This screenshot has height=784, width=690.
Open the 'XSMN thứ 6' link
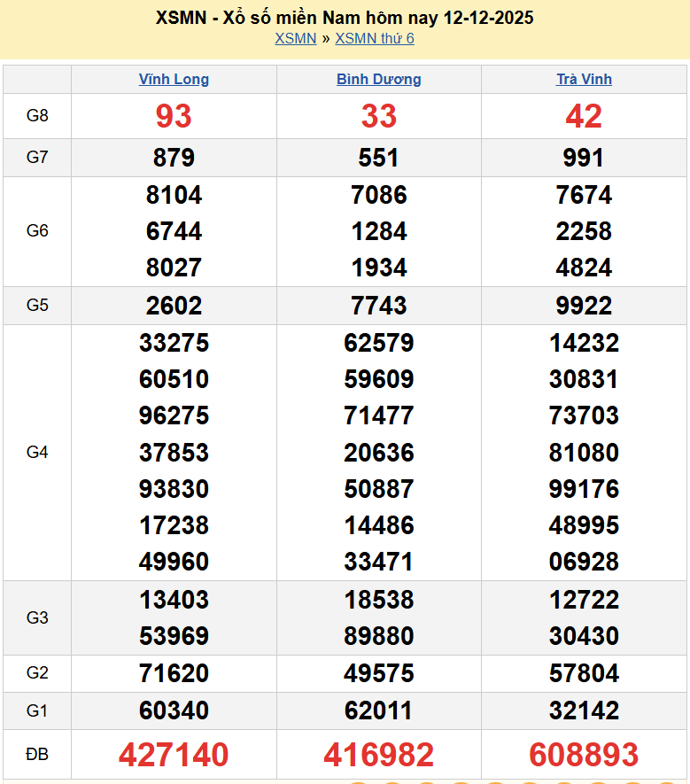(375, 38)
